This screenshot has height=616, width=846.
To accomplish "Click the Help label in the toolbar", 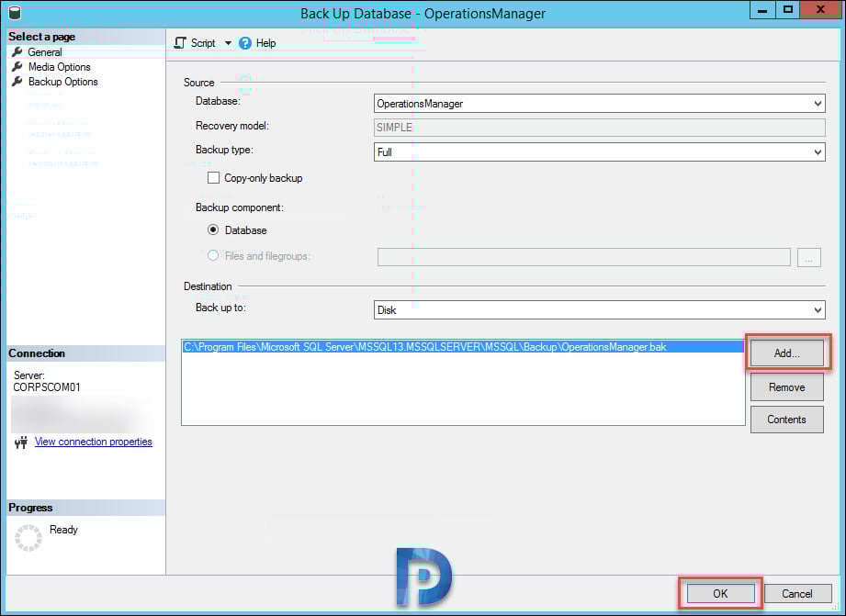I will (266, 43).
